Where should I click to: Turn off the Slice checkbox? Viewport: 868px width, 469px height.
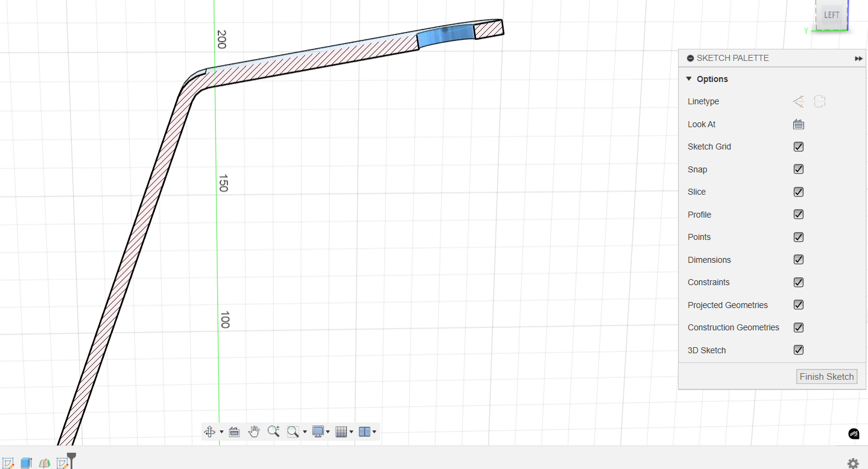798,192
